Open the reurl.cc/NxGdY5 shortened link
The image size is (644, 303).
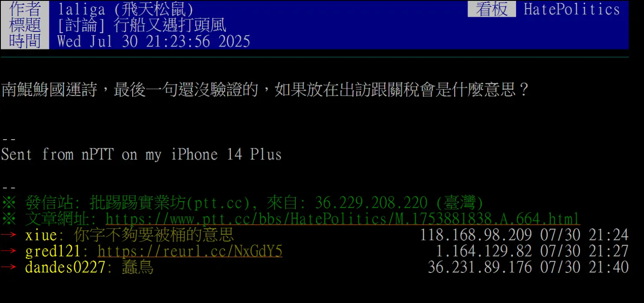click(190, 251)
